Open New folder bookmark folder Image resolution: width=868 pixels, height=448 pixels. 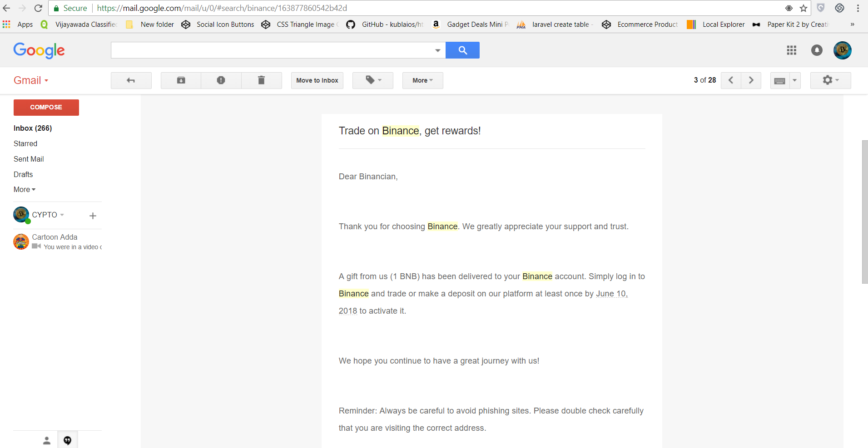tap(150, 25)
